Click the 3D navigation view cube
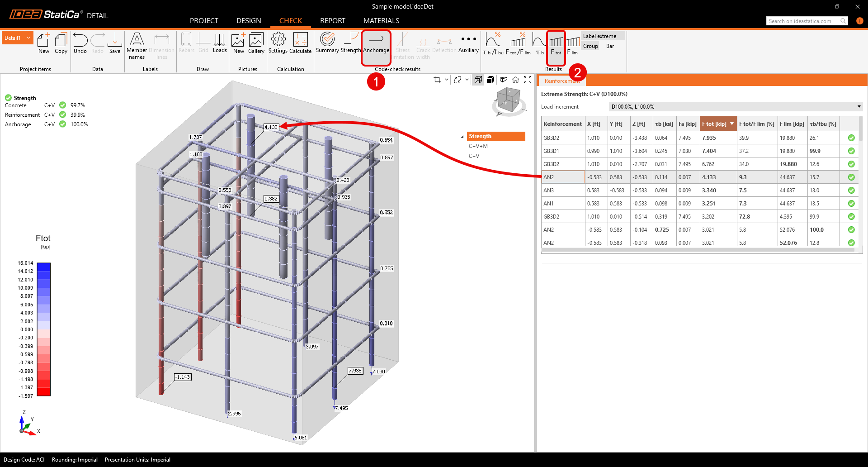The width and height of the screenshot is (868, 467). click(x=509, y=100)
